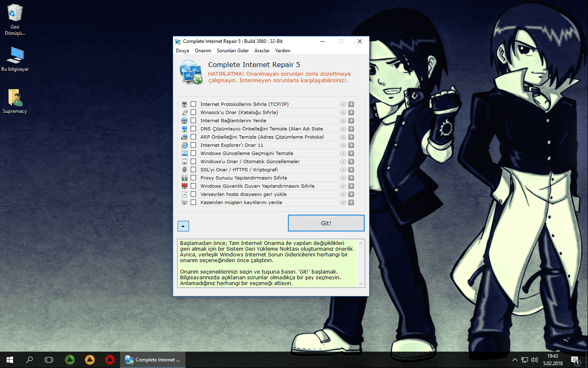Run arrow button for ARP Önbelleğini Temizle
The image size is (588, 368).
pos(351,137)
